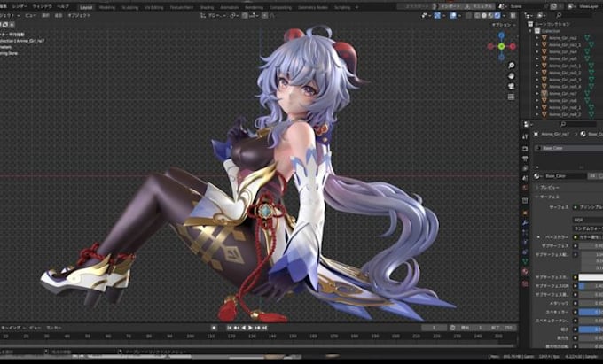Screen dimensions: 603x364
Task: Open the World properties tab
Action: 525,188
